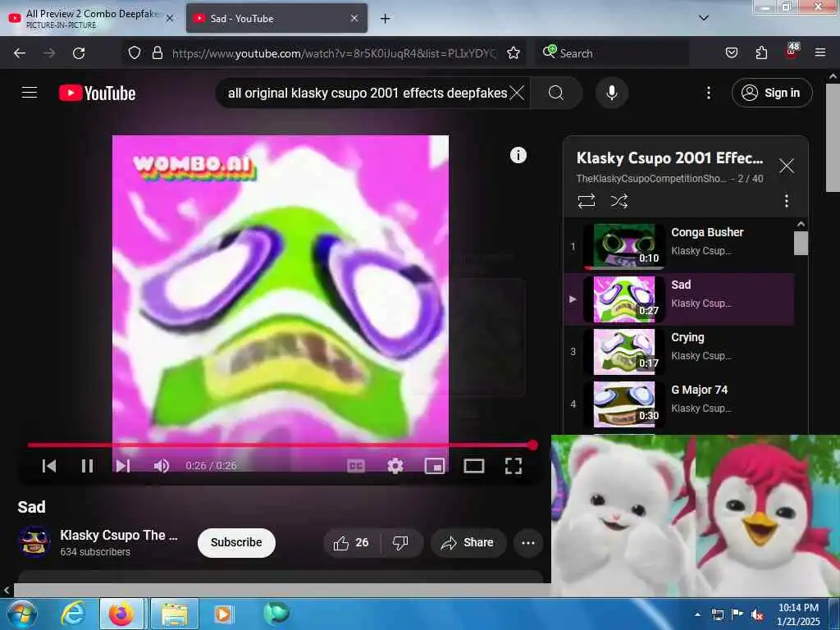List all tabs dropdown arrow
Viewport: 840px width, 630px height.
(703, 18)
